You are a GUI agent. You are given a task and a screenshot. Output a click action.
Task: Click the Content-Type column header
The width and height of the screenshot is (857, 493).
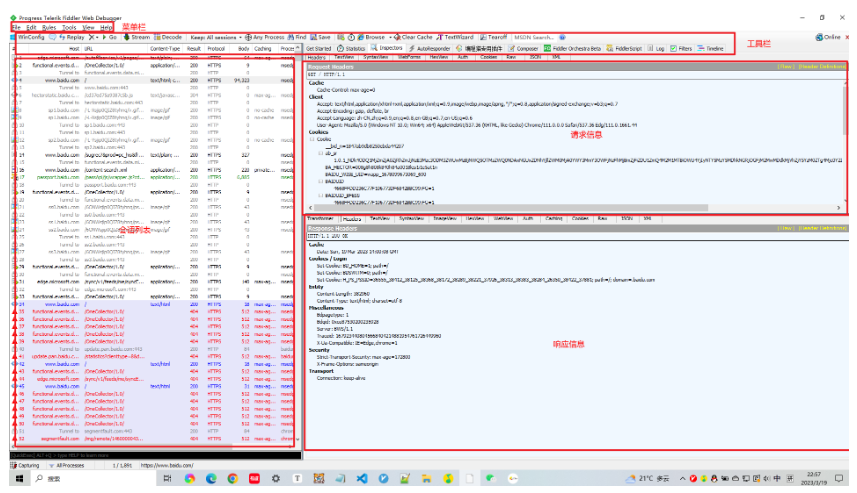pos(165,49)
